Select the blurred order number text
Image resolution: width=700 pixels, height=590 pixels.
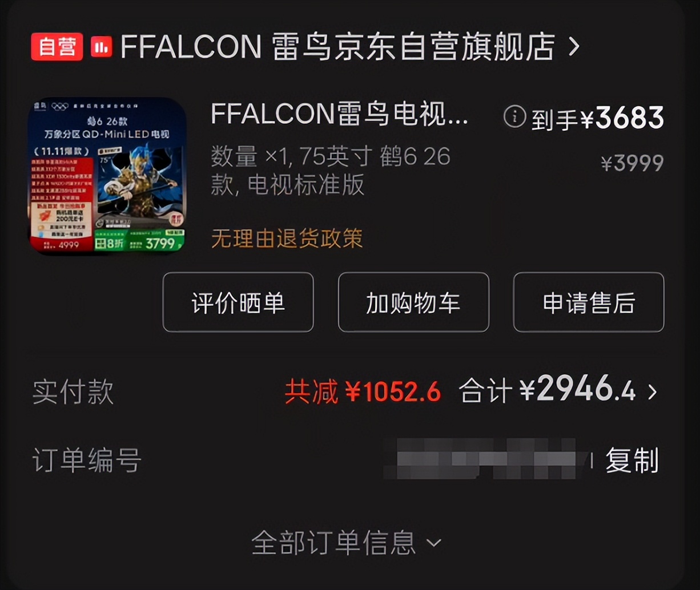pos(485,459)
